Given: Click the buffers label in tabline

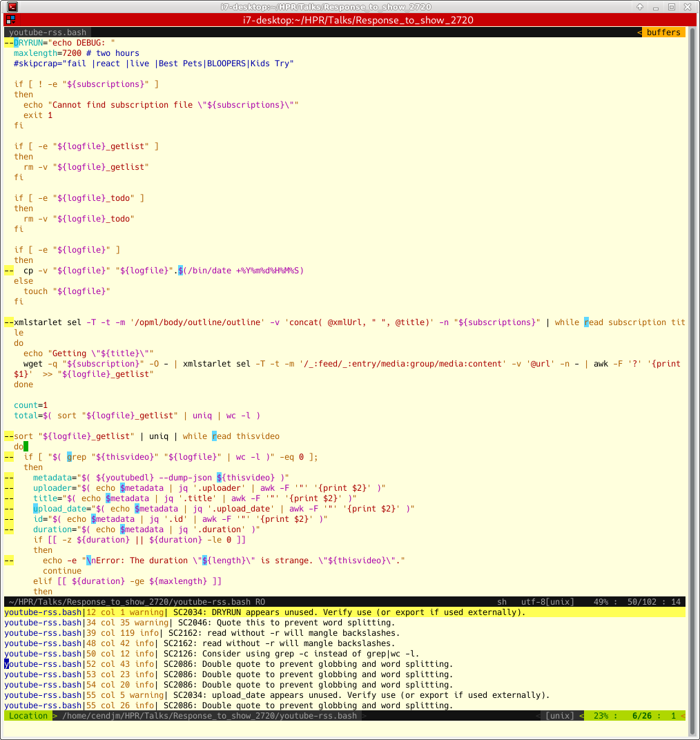Looking at the screenshot, I should (663, 32).
